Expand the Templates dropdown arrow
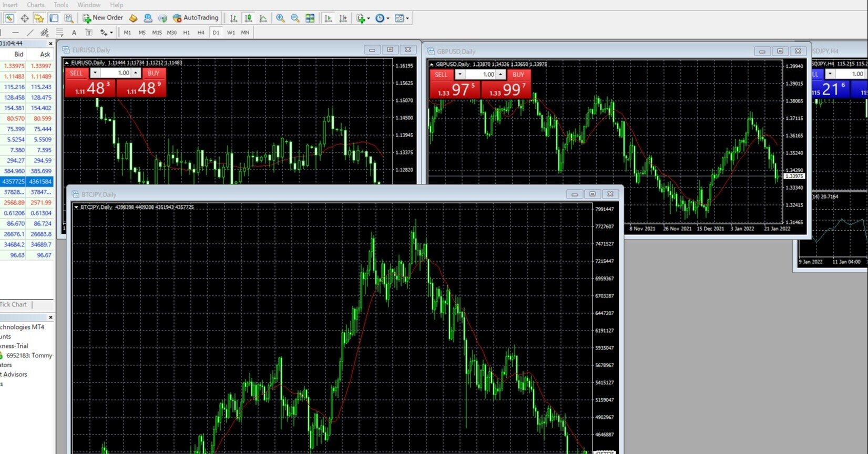Viewport: 868px width, 454px height. tap(407, 18)
